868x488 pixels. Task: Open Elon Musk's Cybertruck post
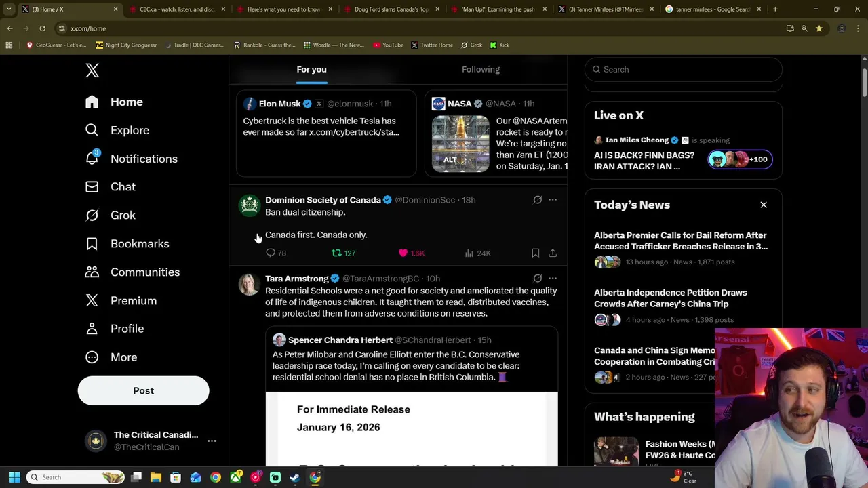pos(326,134)
